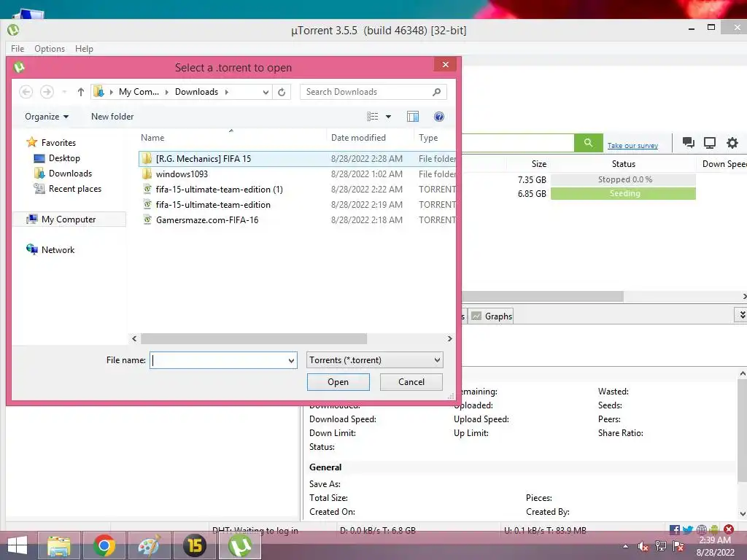747x560 pixels.
Task: Open the File menu in uTorrent
Action: click(18, 49)
